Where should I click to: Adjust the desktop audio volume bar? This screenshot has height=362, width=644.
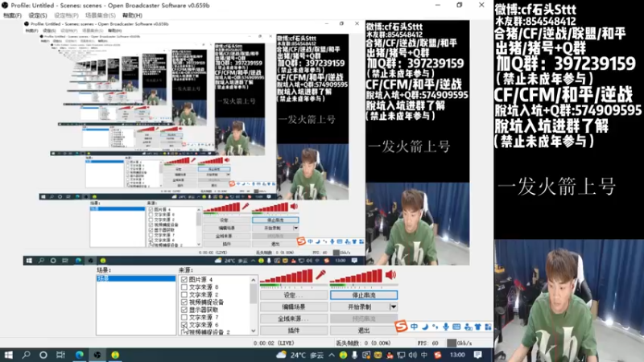(356, 276)
